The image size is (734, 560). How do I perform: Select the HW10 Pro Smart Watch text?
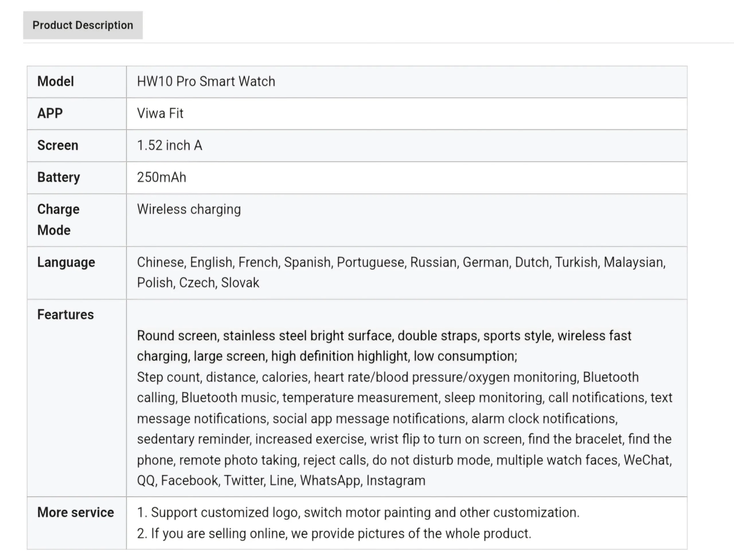206,81
